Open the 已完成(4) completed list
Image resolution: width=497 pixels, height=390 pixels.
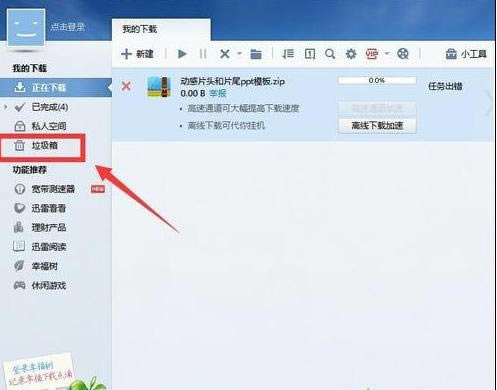pos(50,107)
